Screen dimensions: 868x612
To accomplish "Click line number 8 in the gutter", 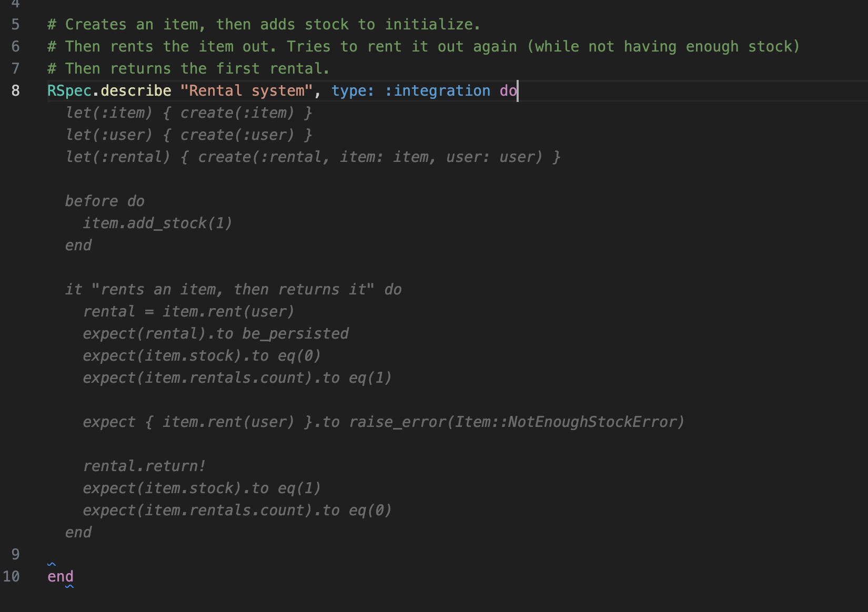I will click(15, 91).
